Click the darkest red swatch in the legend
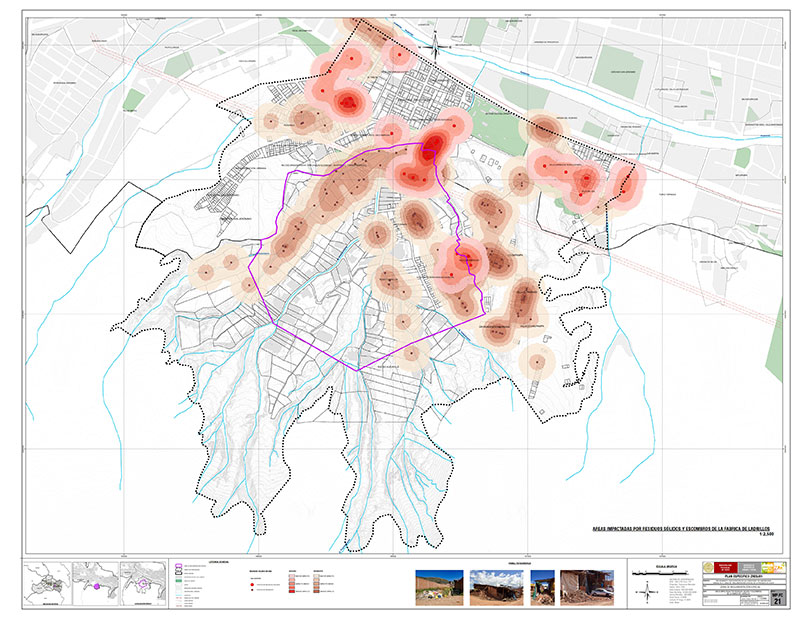This screenshot has width=800, height=620. (x=292, y=591)
